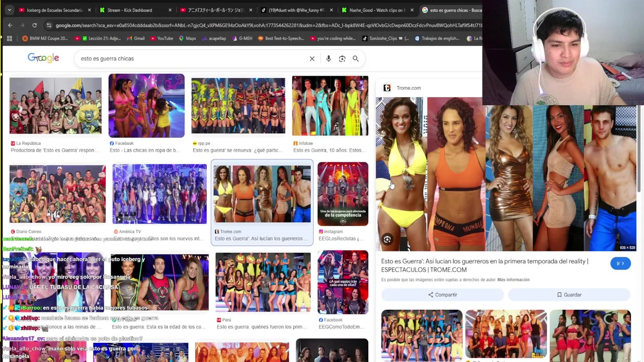Close the Stream - Kick Dashboard tab

[170, 10]
